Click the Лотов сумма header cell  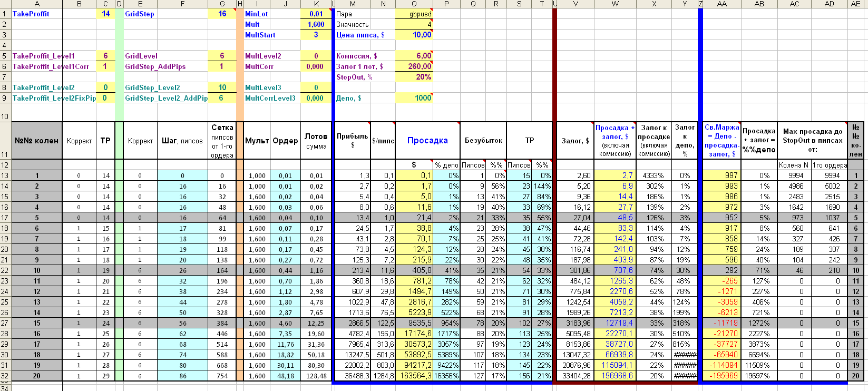tap(316, 141)
